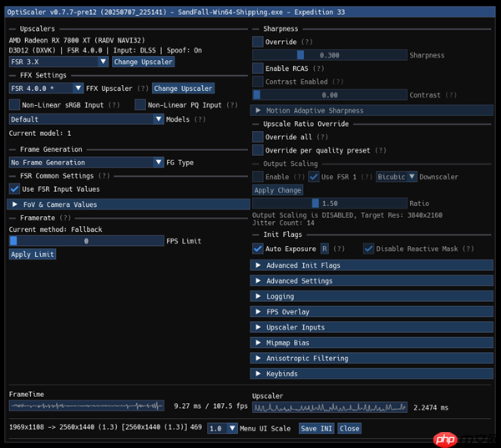
Task: Expand the Keybinds section
Action: (372, 374)
